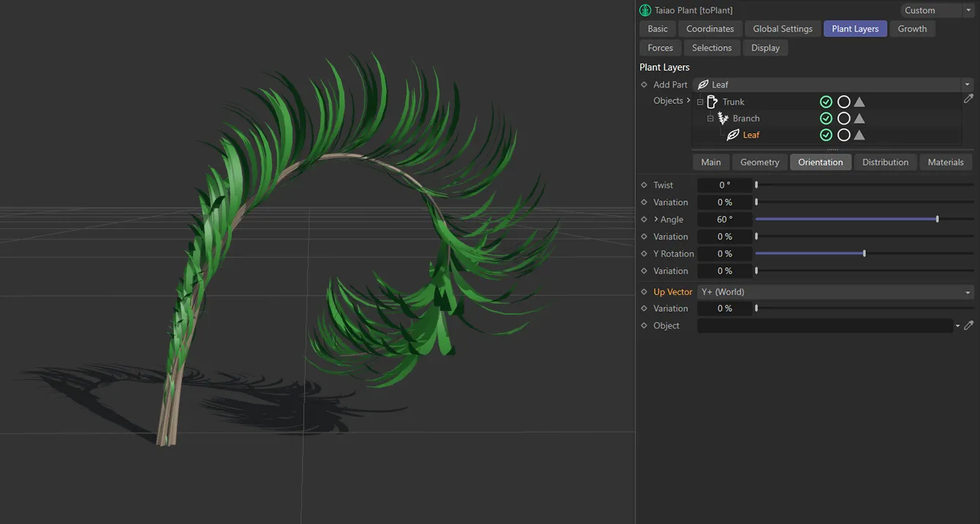Screen dimensions: 980x524
Task: Click the Objects link in Plant Layers
Action: [668, 100]
